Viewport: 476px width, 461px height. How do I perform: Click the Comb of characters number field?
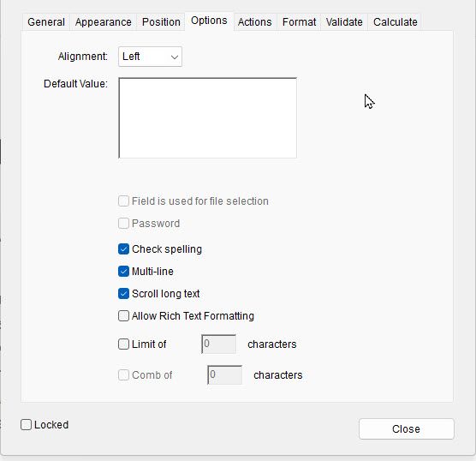coord(224,375)
